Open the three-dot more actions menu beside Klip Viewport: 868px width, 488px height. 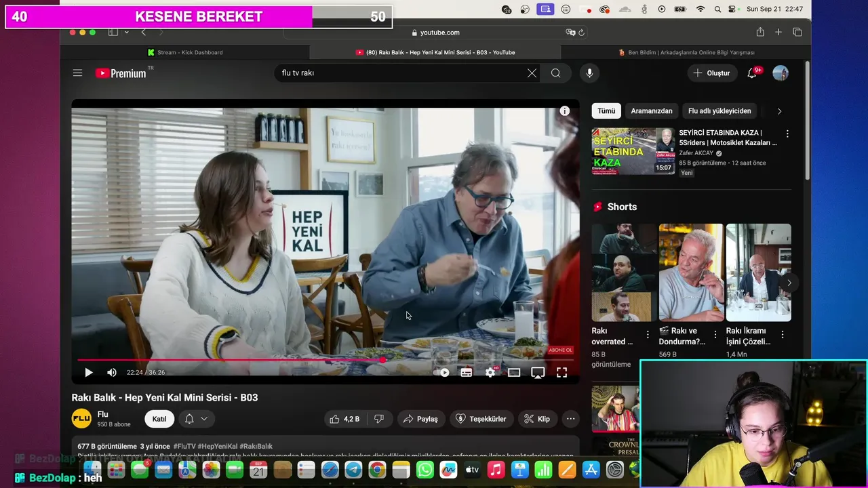571,419
